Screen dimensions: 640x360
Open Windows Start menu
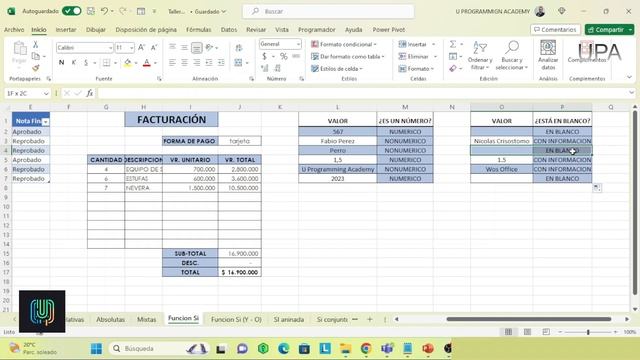click(96, 349)
